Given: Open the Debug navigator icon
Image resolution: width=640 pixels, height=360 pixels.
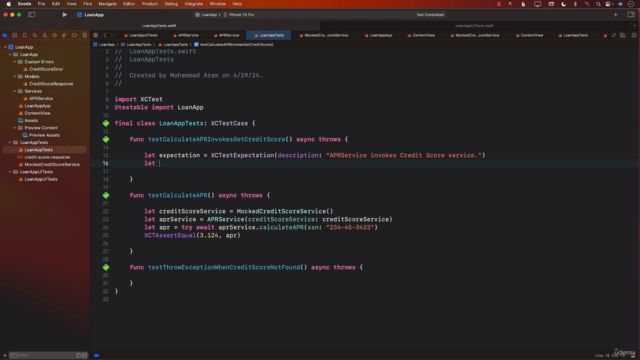Looking at the screenshot, I should pos(64,36).
